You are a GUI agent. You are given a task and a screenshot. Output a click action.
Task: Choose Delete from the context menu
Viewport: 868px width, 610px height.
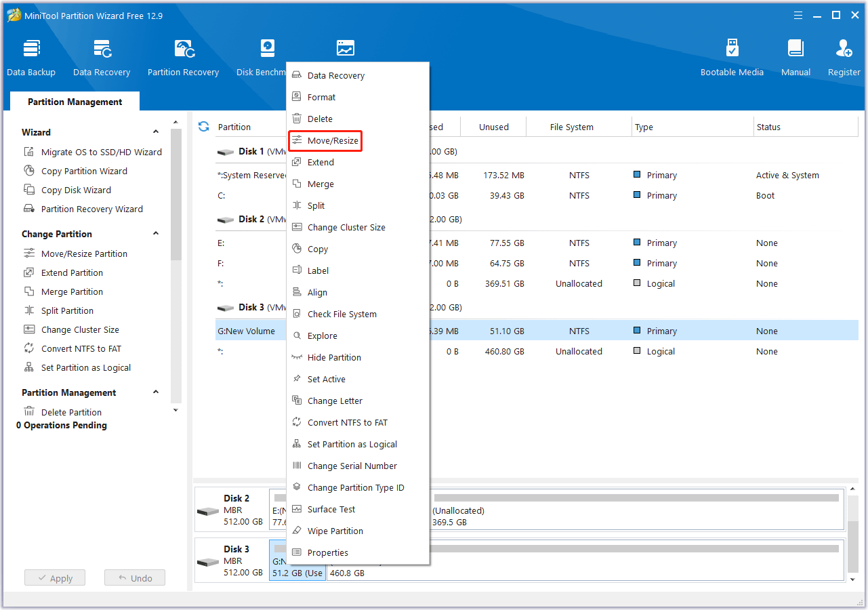point(358,119)
